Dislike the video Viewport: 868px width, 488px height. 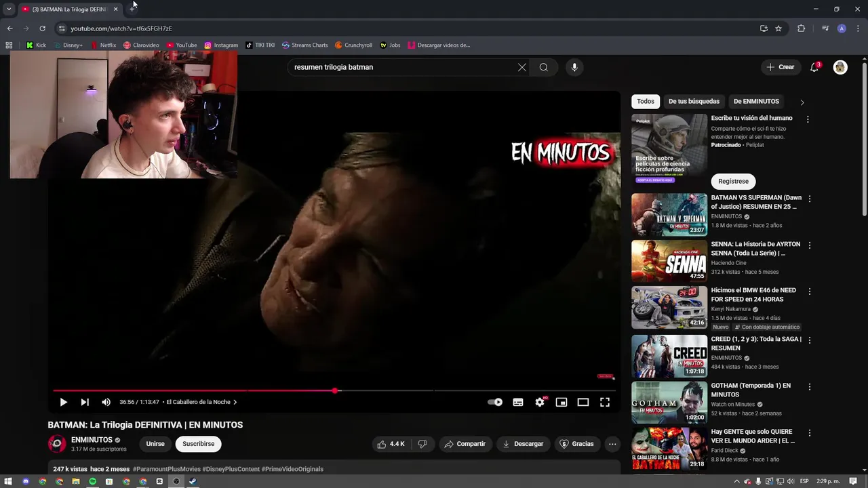[422, 444]
